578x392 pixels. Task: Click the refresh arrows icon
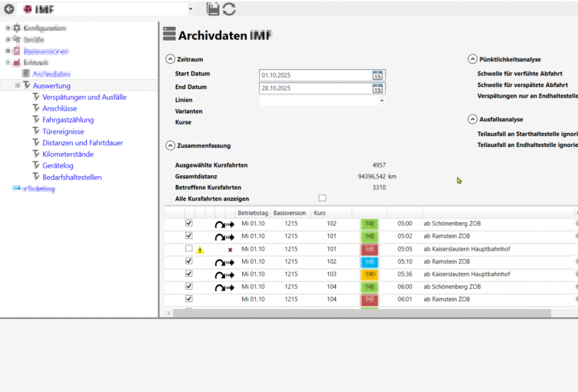(x=229, y=9)
